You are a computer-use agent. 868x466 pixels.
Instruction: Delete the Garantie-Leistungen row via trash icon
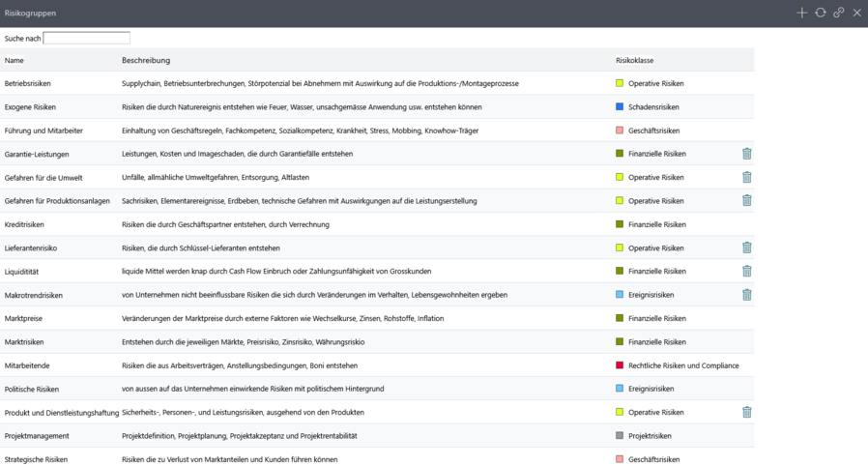point(746,154)
